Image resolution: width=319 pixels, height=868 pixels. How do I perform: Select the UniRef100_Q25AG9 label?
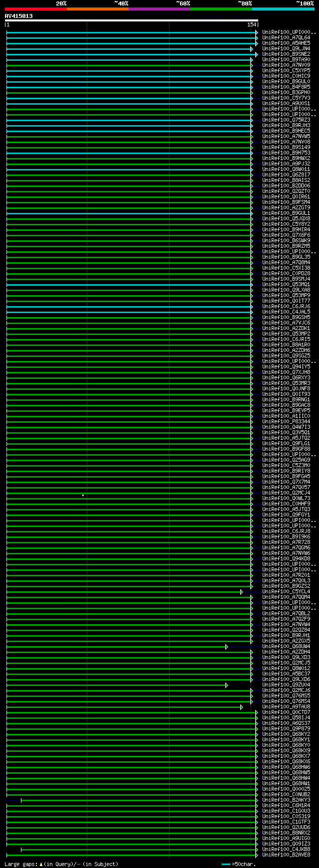tap(286, 460)
